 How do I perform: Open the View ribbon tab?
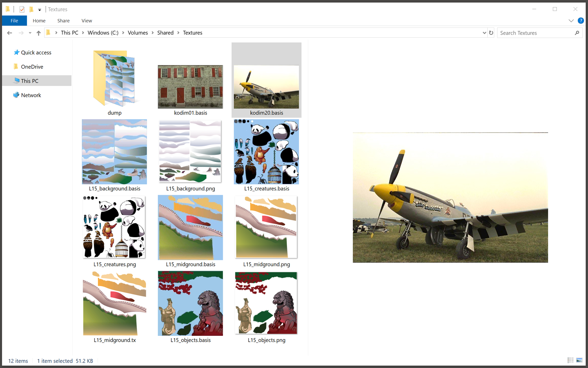pos(87,21)
